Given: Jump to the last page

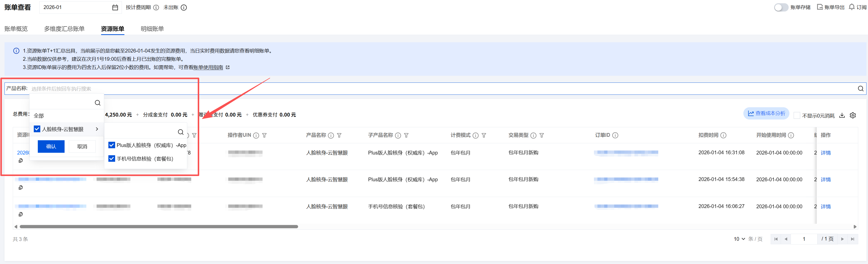Looking at the screenshot, I should click(852, 239).
